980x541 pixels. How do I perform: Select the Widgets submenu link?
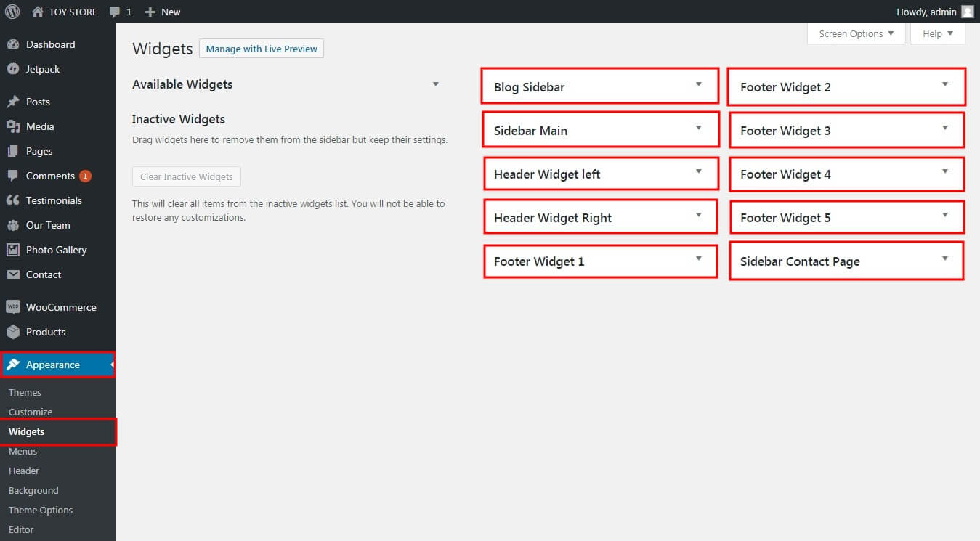(x=27, y=431)
